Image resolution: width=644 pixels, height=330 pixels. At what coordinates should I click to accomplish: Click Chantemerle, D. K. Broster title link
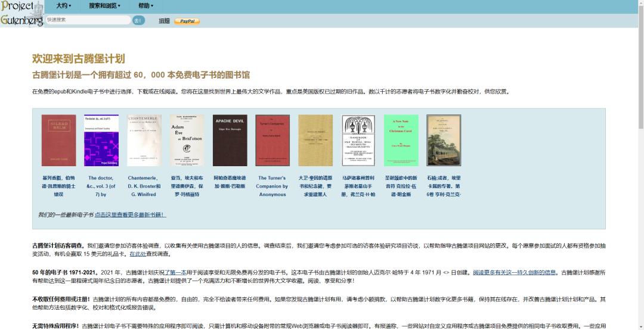(x=144, y=186)
